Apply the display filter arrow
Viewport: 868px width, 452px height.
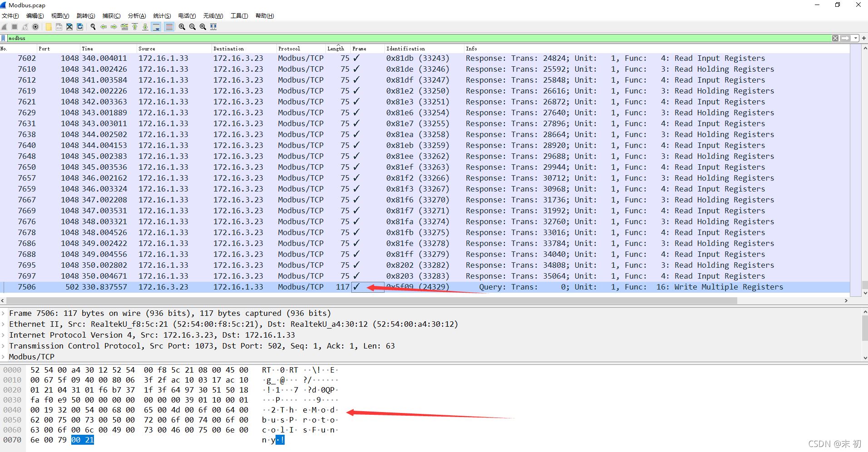coord(845,38)
